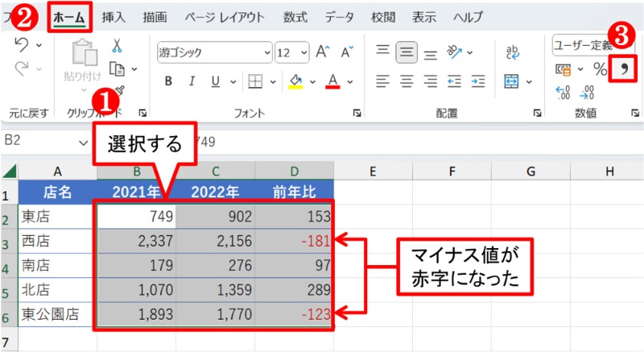This screenshot has height=352, width=644.
Task: Click the text Orientation icon
Action: [454, 52]
